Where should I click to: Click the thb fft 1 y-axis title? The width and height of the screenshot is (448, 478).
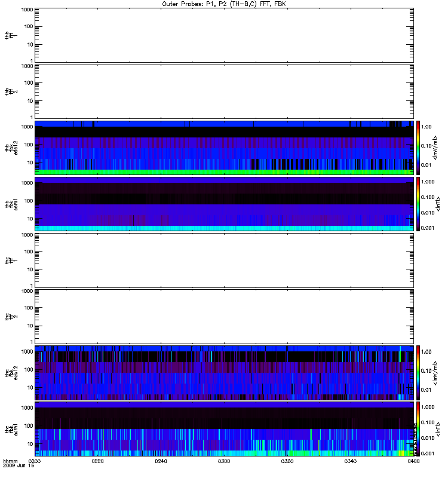tap(11, 35)
